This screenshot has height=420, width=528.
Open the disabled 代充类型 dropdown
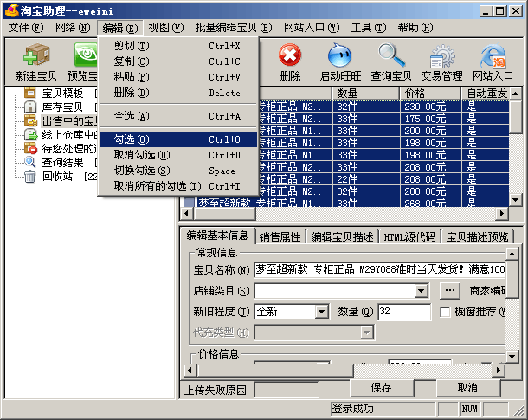pos(366,333)
